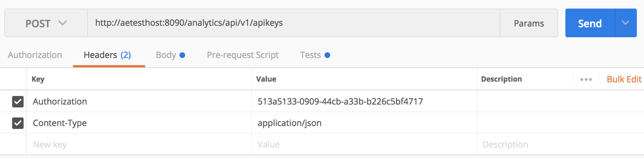Click the Params button
Image resolution: width=644 pixels, height=159 pixels.
(529, 23)
